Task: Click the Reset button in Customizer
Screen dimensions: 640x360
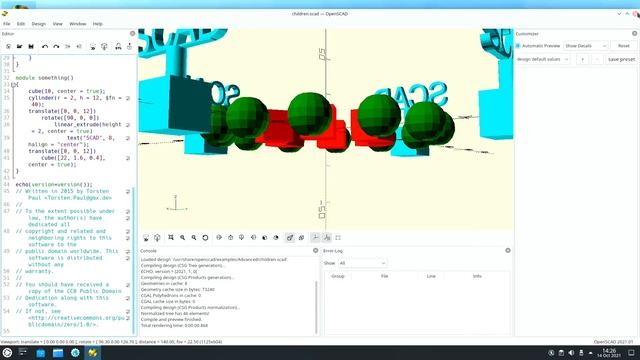Action: point(623,46)
